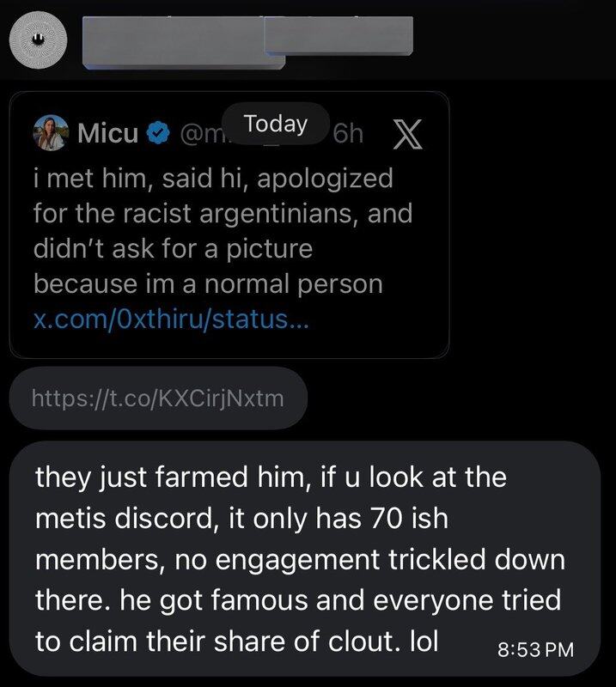Tap the line 'didn't ask for a picture'
Image resolution: width=616 pixels, height=687 pixels.
(x=172, y=249)
